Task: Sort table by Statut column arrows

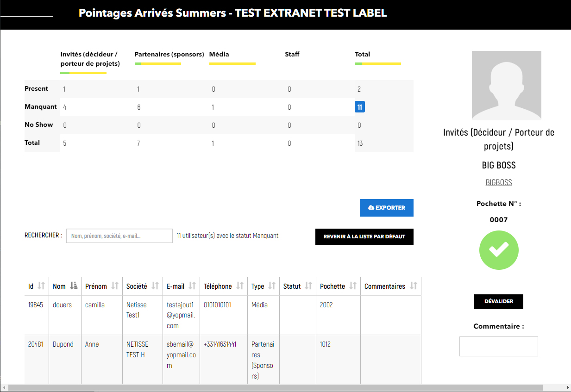Action: click(308, 286)
